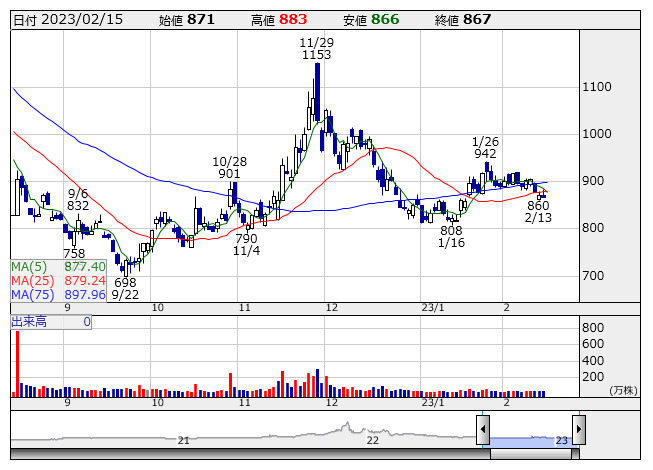
Task: Click the MA(25) value 879.24
Action: point(85,281)
